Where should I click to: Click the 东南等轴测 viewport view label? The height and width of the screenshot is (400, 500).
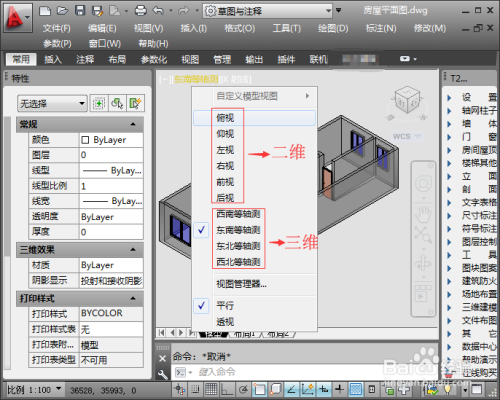pyautogui.click(x=196, y=79)
